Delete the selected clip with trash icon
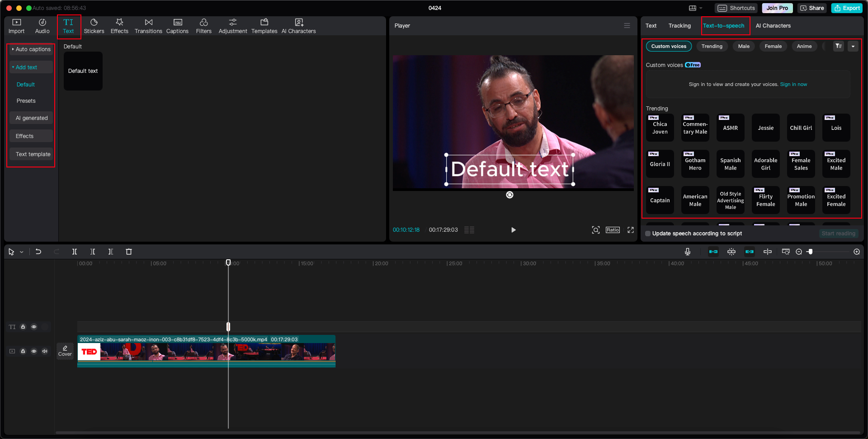This screenshot has width=868, height=439. tap(129, 252)
